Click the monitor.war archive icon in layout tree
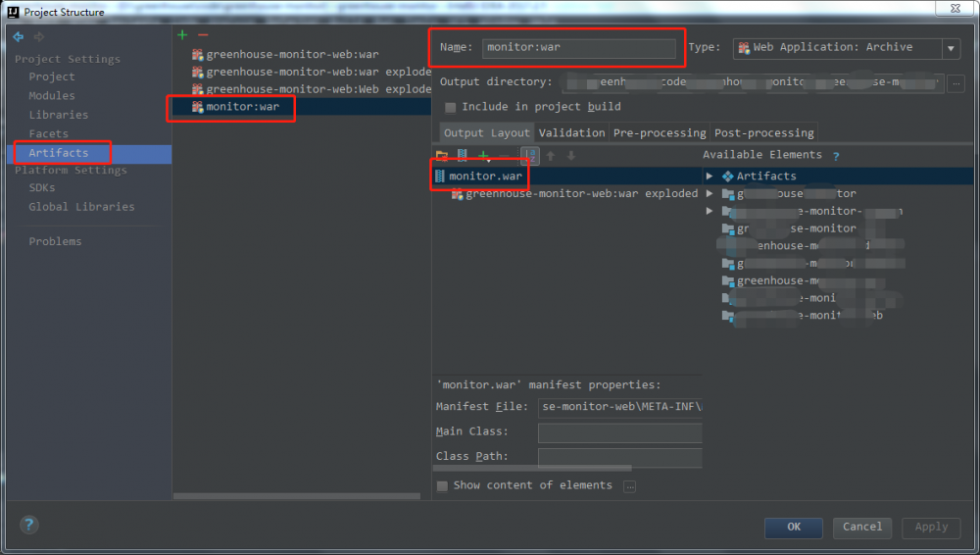The width and height of the screenshot is (980, 555). click(440, 176)
